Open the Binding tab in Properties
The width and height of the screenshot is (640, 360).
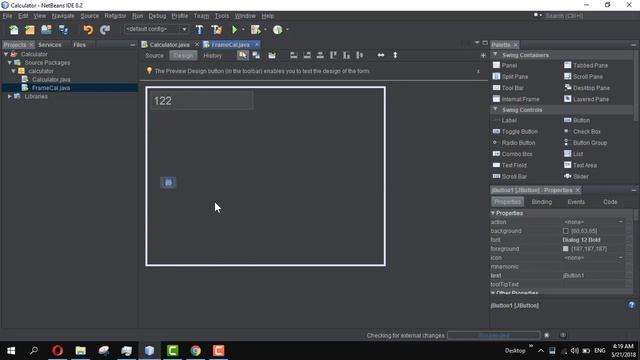[542, 202]
